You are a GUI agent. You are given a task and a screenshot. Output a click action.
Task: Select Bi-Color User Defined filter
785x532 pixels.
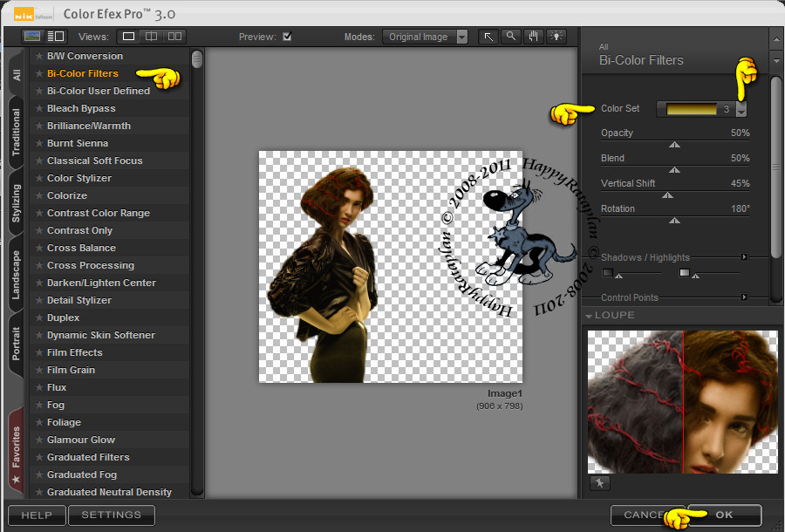(x=98, y=91)
